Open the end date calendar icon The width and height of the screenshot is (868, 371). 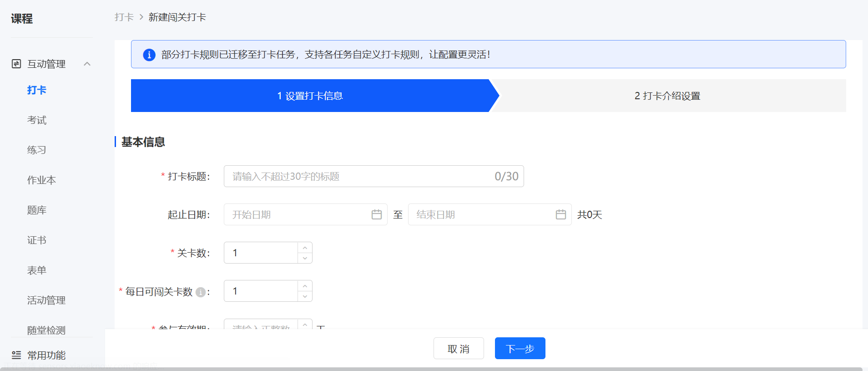coord(561,214)
